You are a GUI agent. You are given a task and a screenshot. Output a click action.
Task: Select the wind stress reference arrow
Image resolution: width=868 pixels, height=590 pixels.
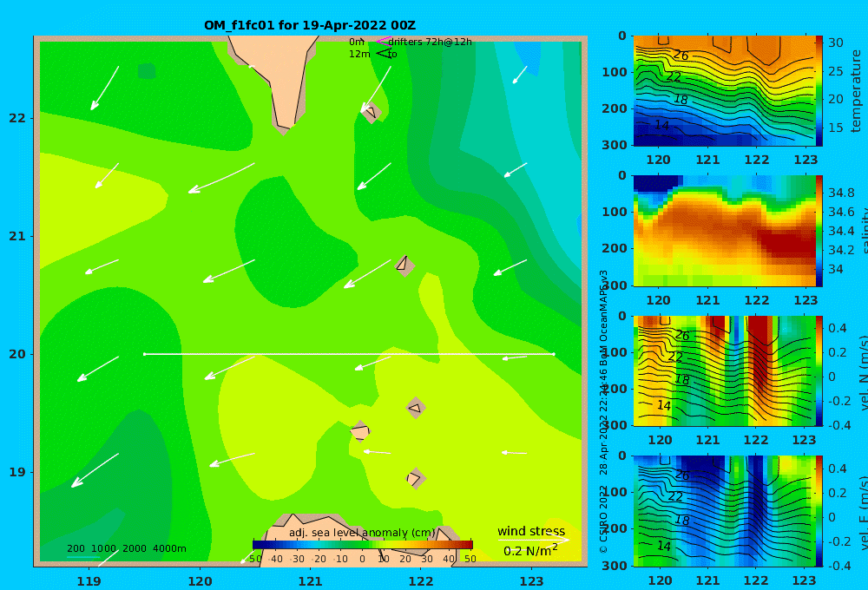pyautogui.click(x=533, y=540)
